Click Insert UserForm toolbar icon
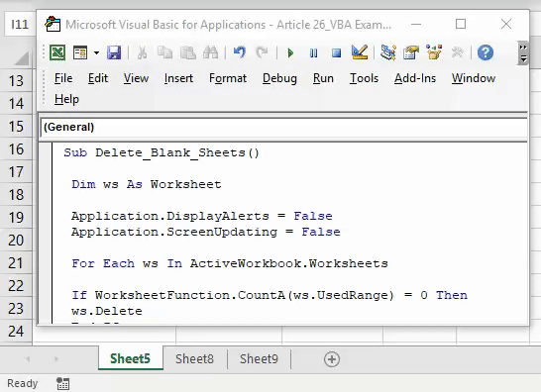The width and height of the screenshot is (541, 392). tap(80, 52)
